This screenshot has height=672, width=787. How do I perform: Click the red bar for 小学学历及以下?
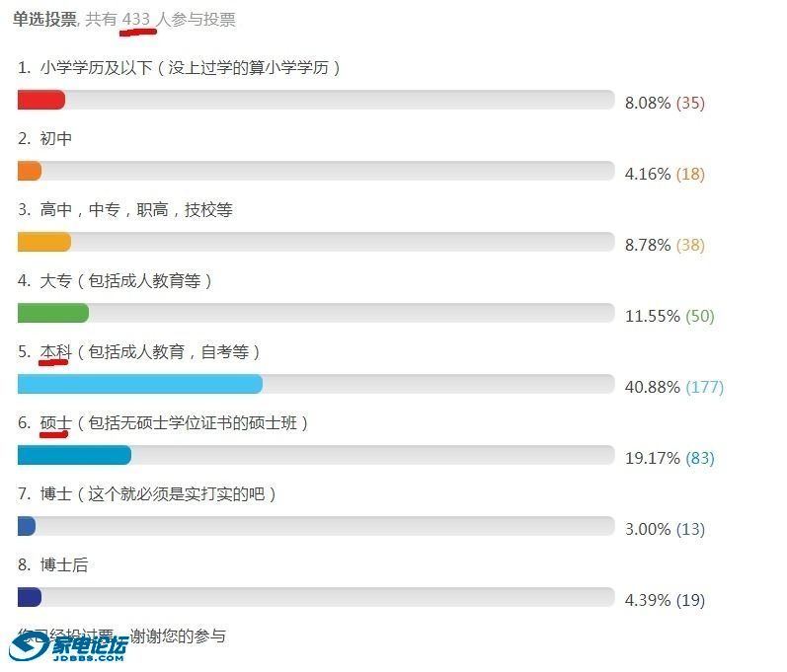click(x=41, y=100)
